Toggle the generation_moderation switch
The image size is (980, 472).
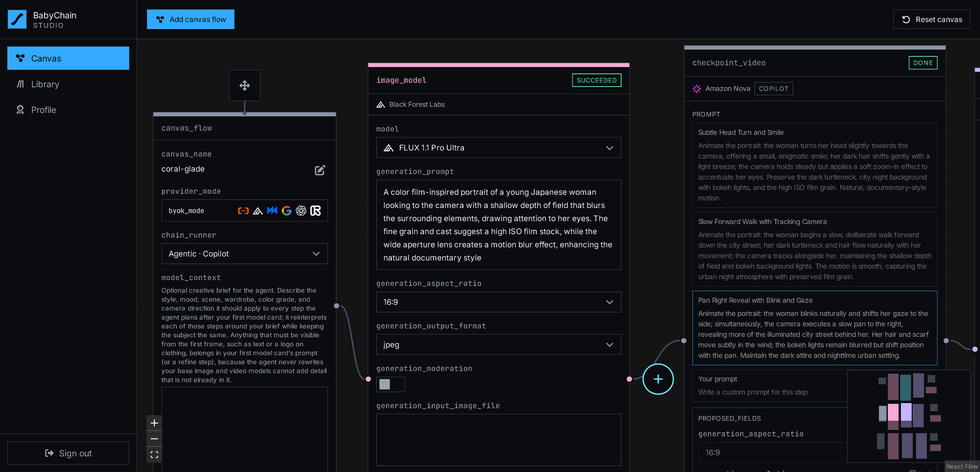click(390, 384)
